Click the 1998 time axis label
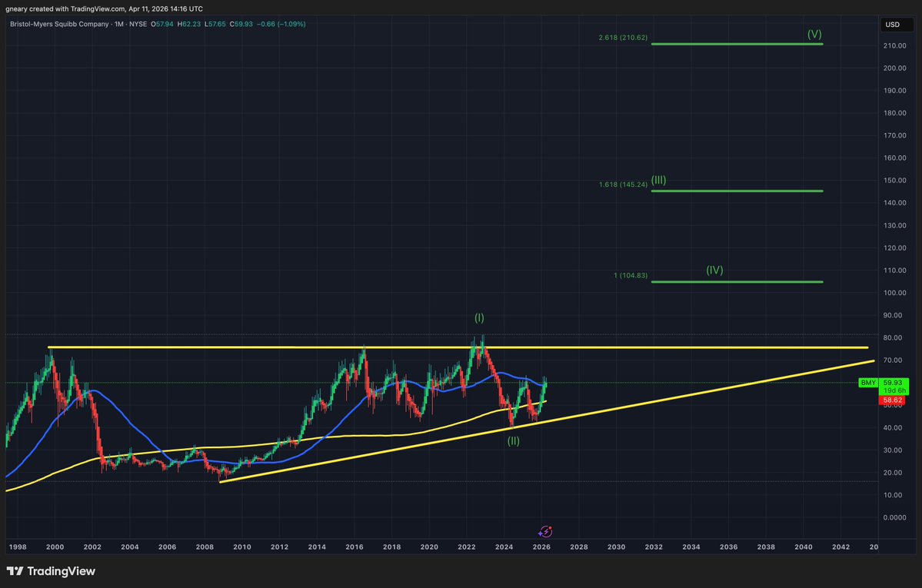922x588 pixels. (18, 546)
